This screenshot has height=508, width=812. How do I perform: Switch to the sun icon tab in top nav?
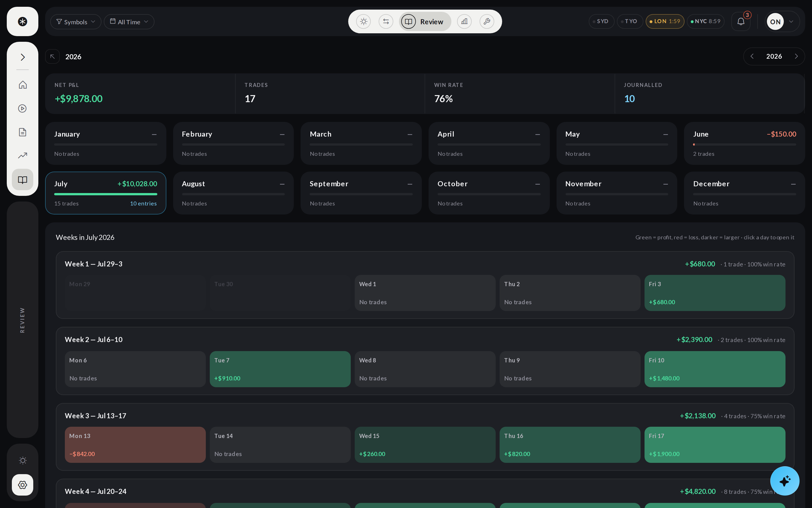pos(363,21)
